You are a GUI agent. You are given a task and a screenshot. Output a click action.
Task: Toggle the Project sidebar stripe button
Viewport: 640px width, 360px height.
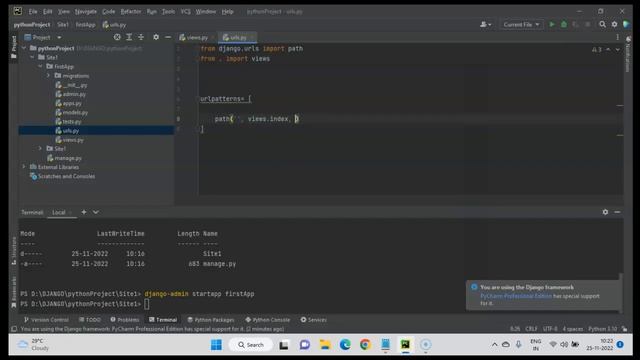tap(13, 47)
